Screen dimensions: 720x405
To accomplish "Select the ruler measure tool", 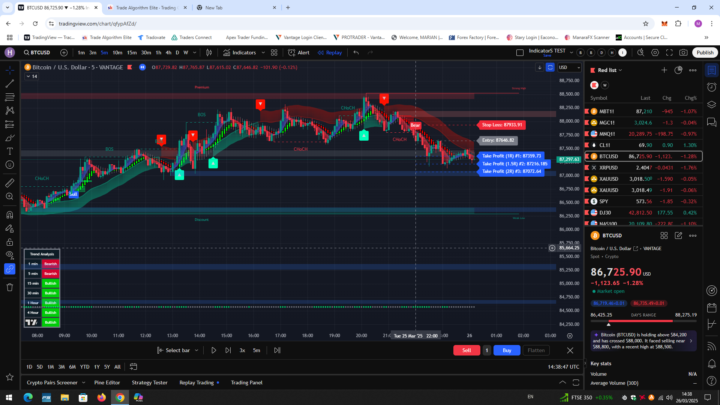I will pyautogui.click(x=10, y=183).
